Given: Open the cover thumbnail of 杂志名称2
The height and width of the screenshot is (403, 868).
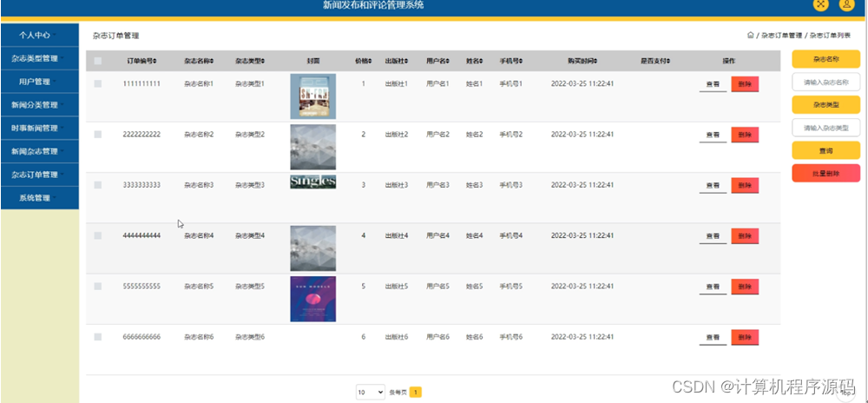Looking at the screenshot, I should point(312,147).
